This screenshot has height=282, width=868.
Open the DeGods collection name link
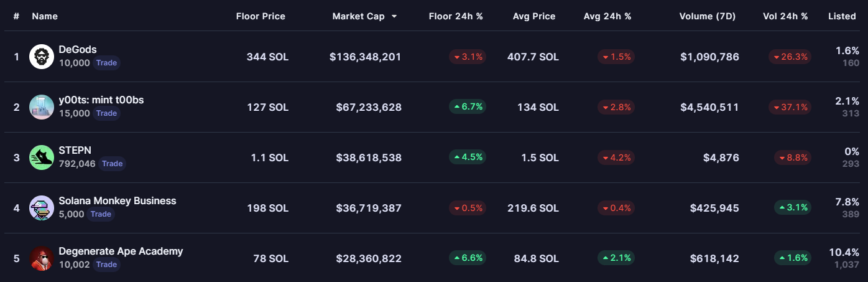[78, 50]
